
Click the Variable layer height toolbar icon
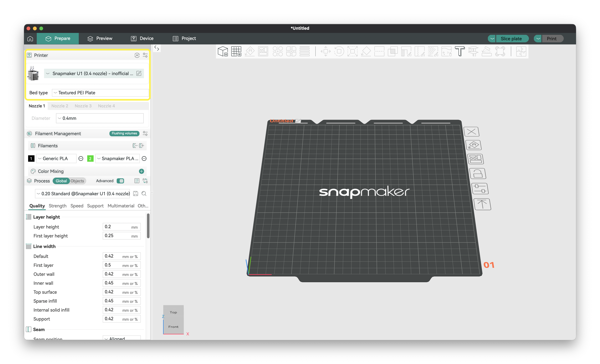[304, 51]
